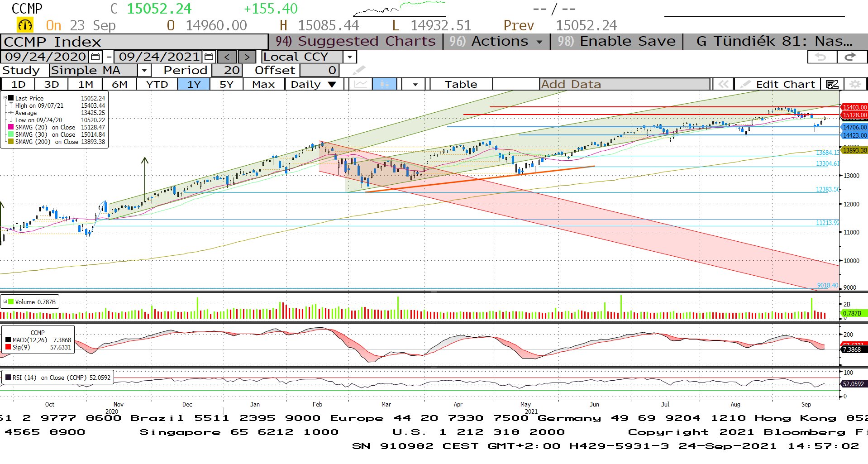Click the 14706.00 blue price level label
This screenshot has width=868, height=464.
coord(854,127)
